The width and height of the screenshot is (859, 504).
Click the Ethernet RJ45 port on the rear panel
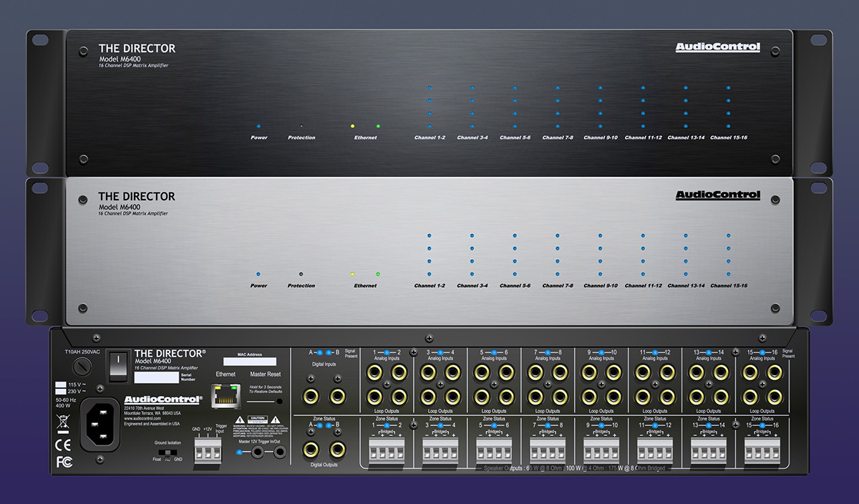click(226, 396)
